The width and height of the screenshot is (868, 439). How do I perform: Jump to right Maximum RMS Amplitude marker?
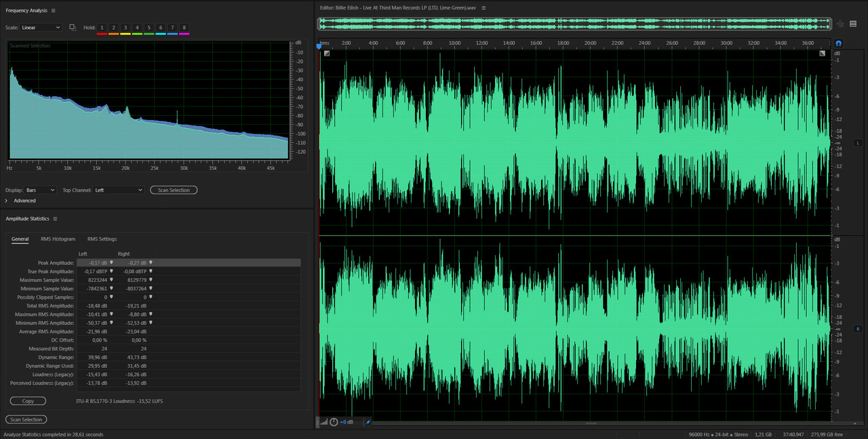coord(151,314)
